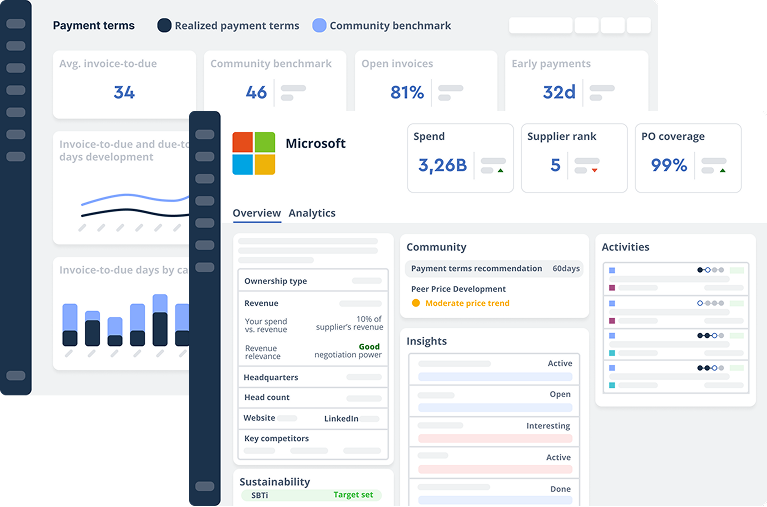767x507 pixels.
Task: Open the Open invoices 81% card
Action: [x=426, y=81]
